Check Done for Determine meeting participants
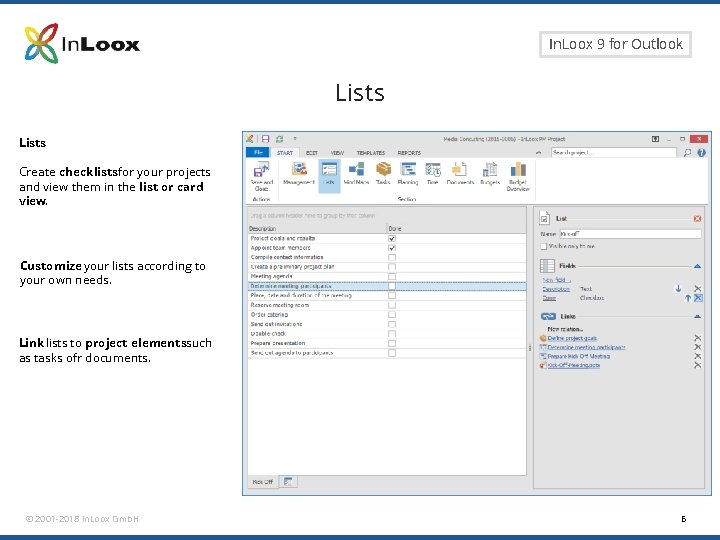Viewport: 720px width, 540px height. click(x=392, y=286)
